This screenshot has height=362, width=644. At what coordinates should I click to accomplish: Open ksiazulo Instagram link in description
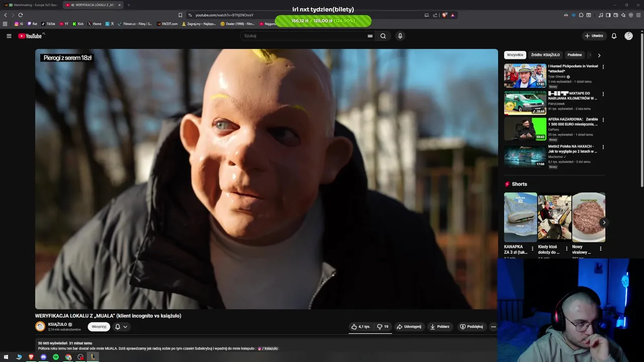click(x=268, y=348)
